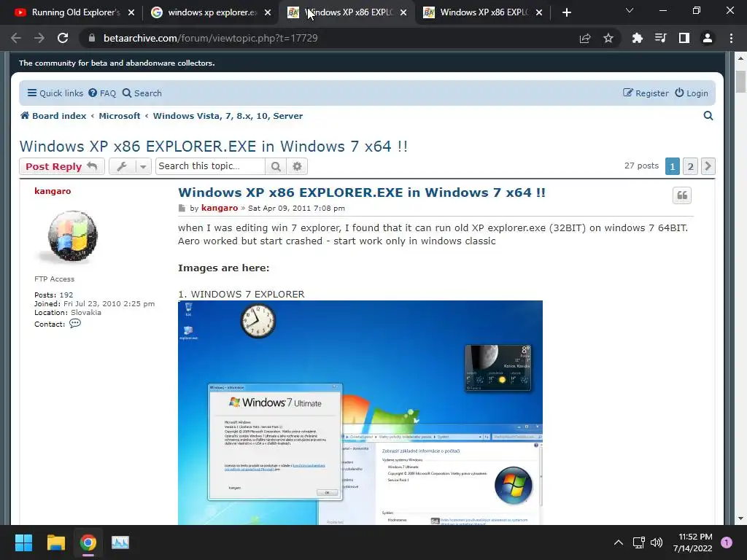Screen dimensions: 747x560
Task: Open the Windows 7 Explorer screenshot image
Action: (x=360, y=413)
